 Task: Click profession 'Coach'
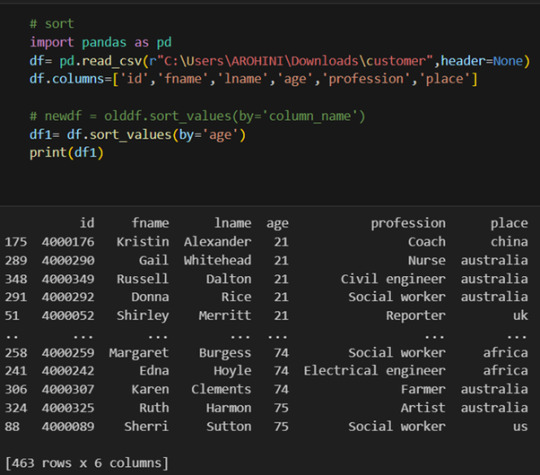coord(427,242)
